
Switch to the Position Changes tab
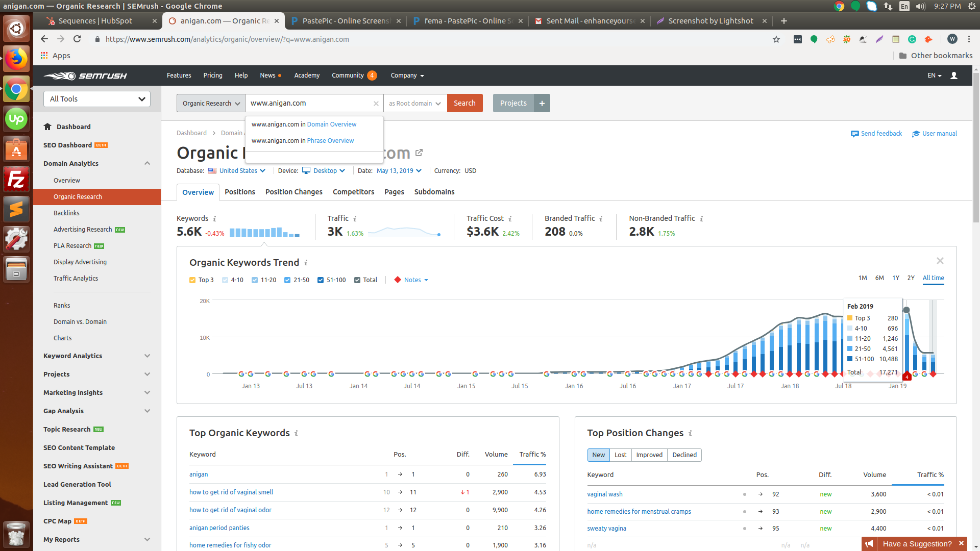coord(293,192)
